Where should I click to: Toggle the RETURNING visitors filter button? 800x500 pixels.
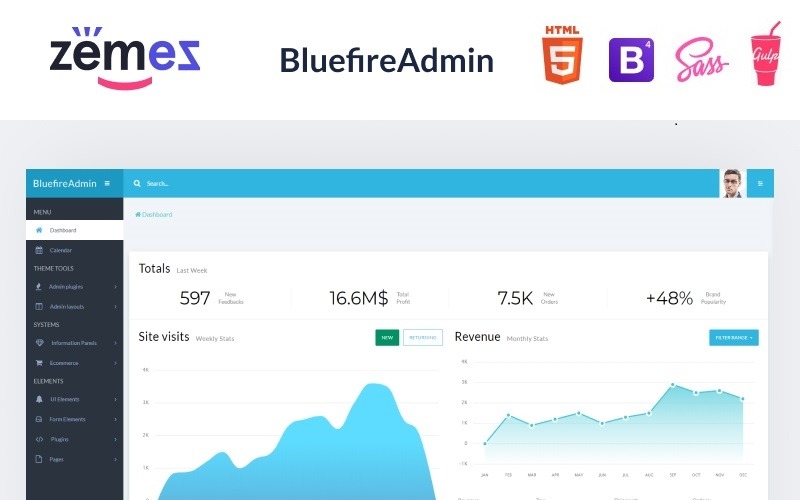click(423, 338)
